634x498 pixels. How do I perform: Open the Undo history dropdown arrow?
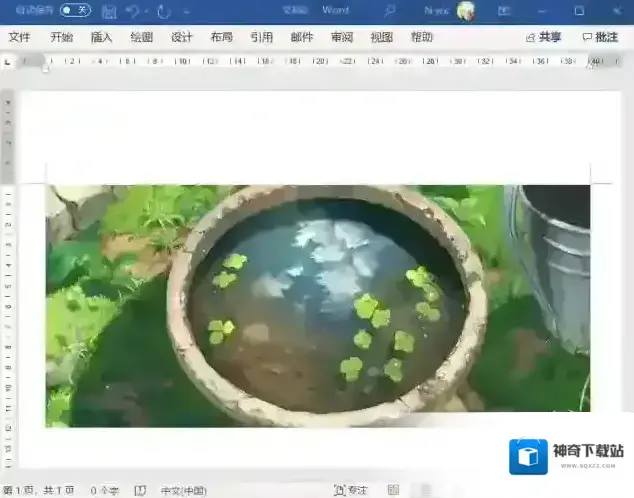(x=146, y=11)
